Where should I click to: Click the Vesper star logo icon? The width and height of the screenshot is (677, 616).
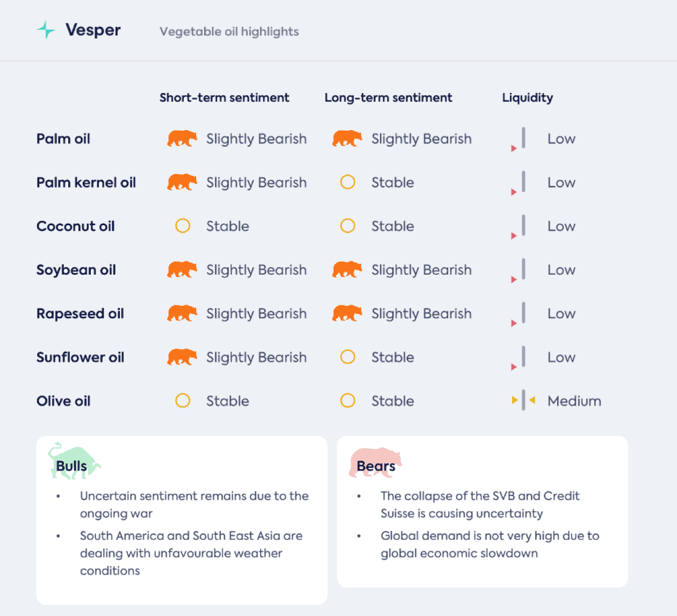(46, 30)
